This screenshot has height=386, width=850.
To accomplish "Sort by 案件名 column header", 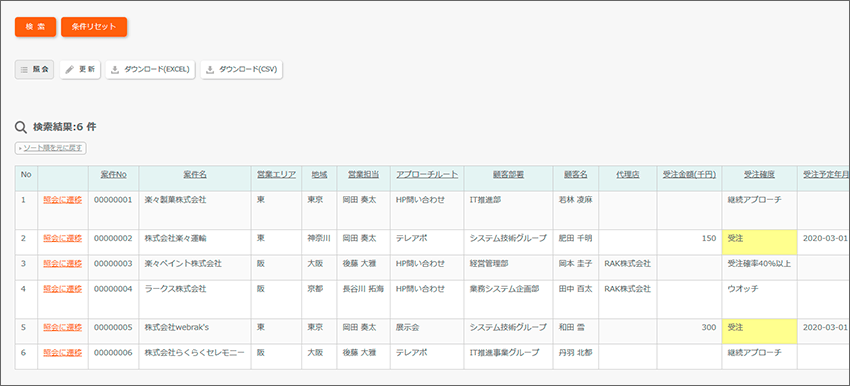I will click(x=195, y=175).
